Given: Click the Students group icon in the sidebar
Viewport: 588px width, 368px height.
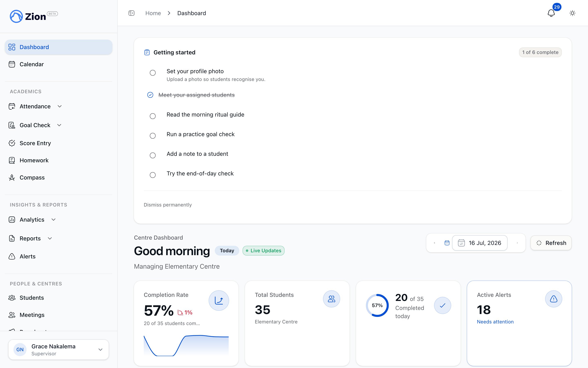Looking at the screenshot, I should pyautogui.click(x=12, y=298).
